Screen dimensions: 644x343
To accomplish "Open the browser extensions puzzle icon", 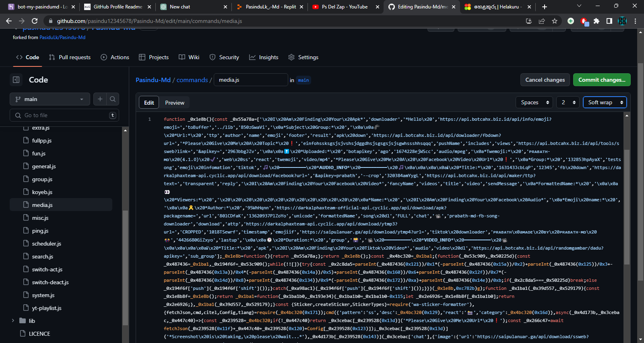I will coord(597,21).
